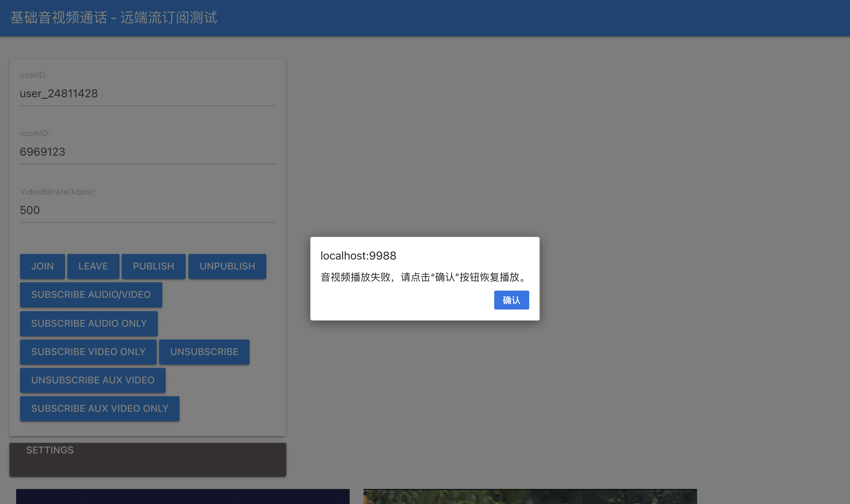This screenshot has width=850, height=504.
Task: Focus the userID input field
Action: tap(147, 94)
